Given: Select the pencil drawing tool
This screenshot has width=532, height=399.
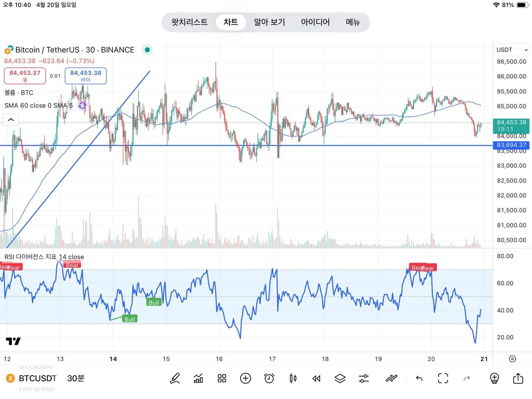Looking at the screenshot, I should pos(175,378).
